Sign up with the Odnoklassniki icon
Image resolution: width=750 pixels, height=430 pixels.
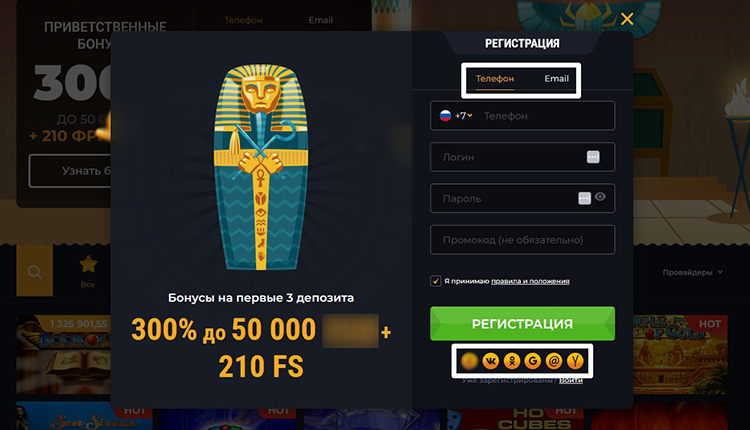512,361
